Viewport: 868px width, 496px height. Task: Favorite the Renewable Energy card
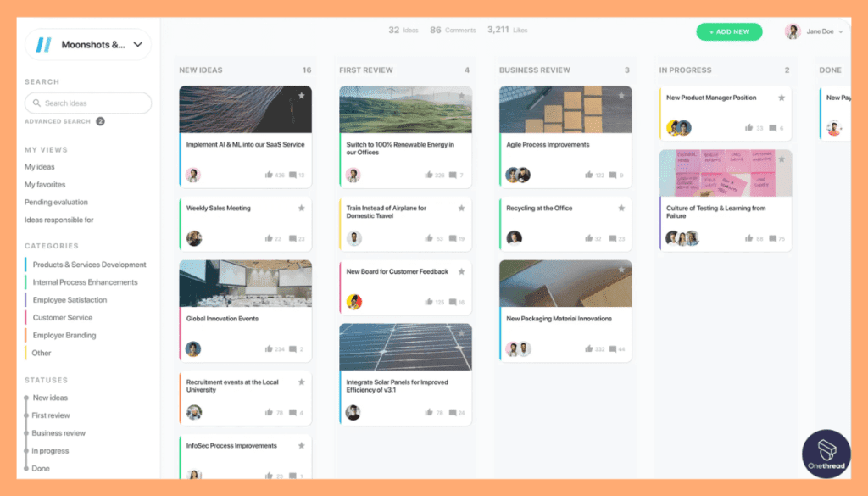click(462, 95)
